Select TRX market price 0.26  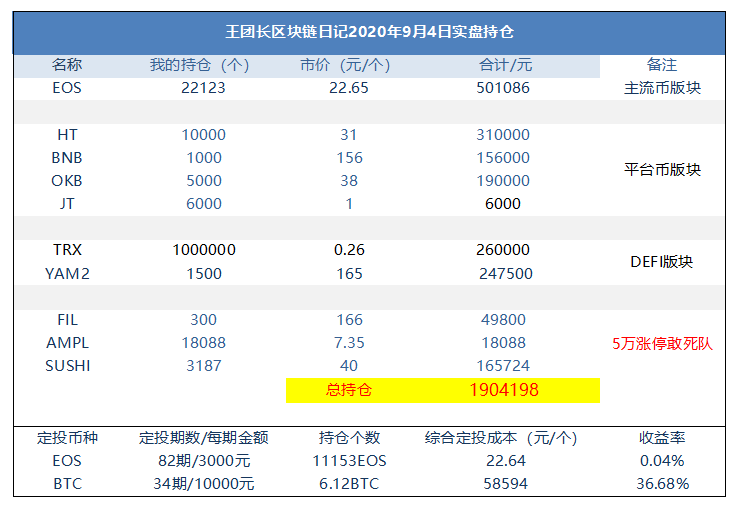point(349,250)
